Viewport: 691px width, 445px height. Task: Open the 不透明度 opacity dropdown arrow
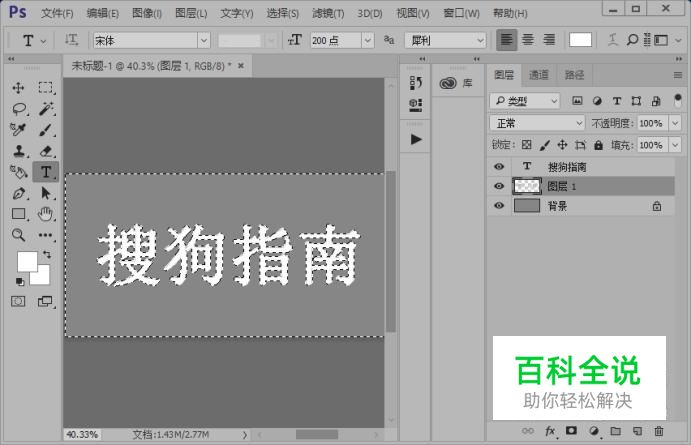pyautogui.click(x=675, y=123)
